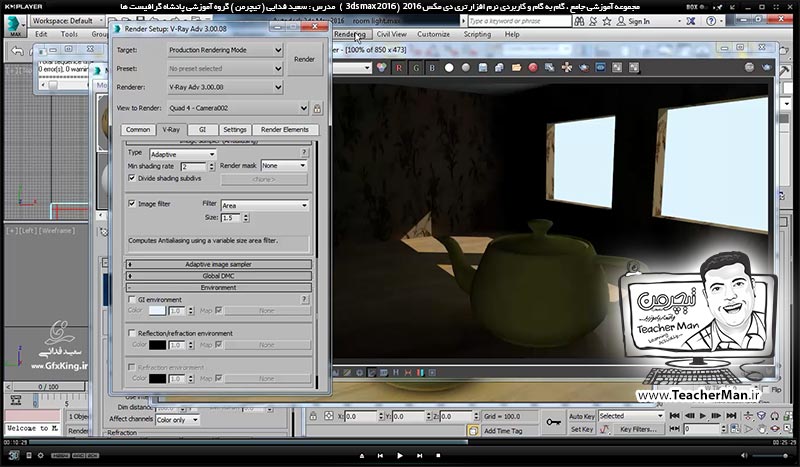800x467 pixels.
Task: Switch to the Common tab
Action: (x=138, y=130)
